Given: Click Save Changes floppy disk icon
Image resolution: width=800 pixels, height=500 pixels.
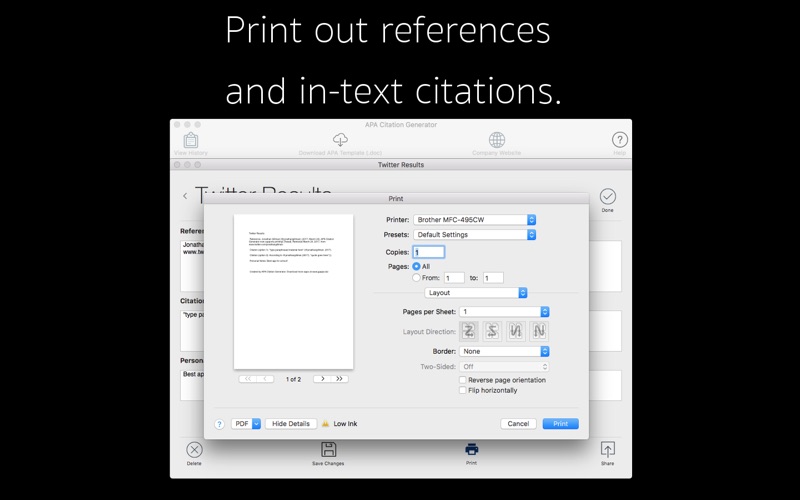Looking at the screenshot, I should [328, 449].
